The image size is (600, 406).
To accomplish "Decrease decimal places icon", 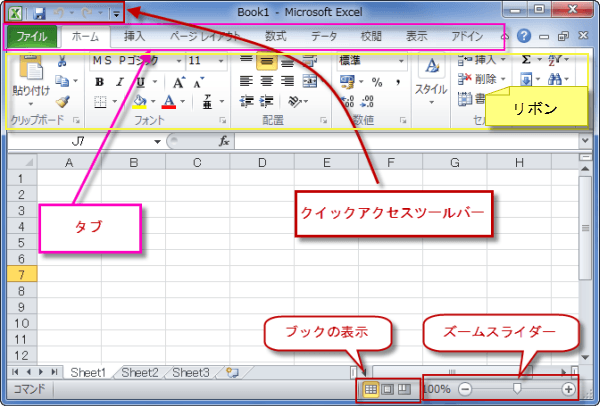I will (x=367, y=101).
